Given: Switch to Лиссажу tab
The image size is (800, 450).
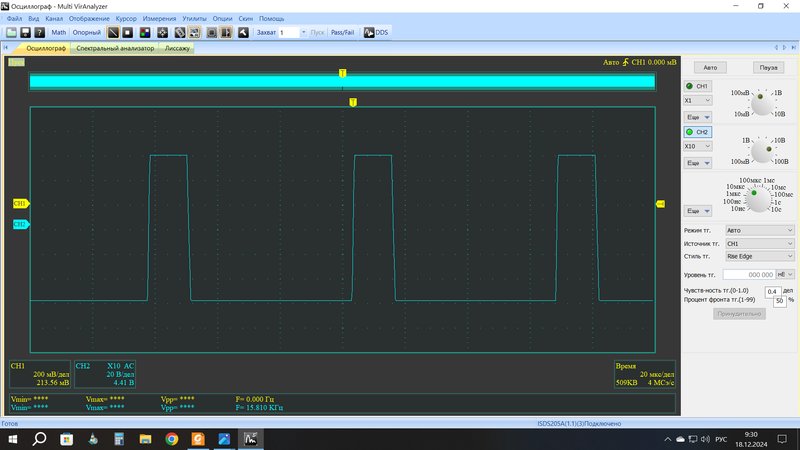Looking at the screenshot, I should point(177,48).
